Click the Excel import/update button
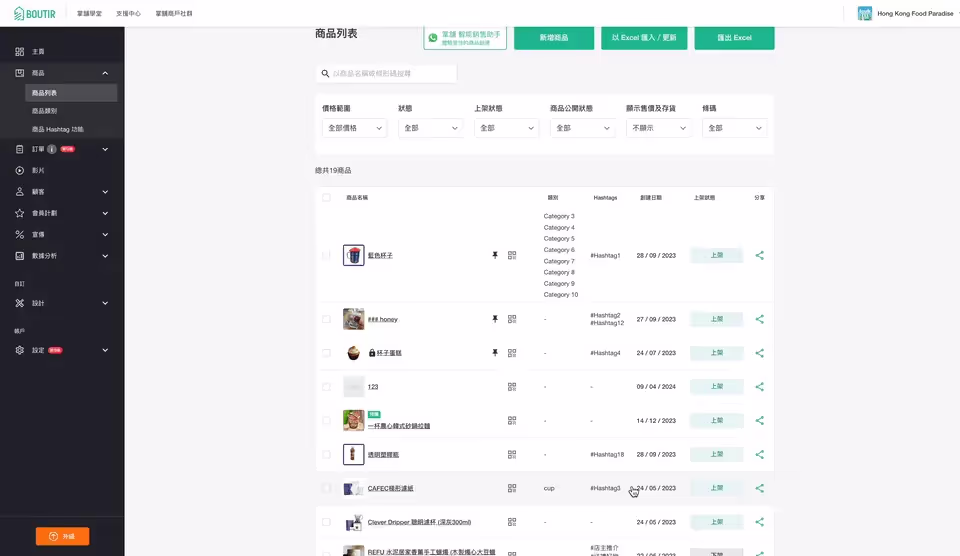 [x=644, y=37]
